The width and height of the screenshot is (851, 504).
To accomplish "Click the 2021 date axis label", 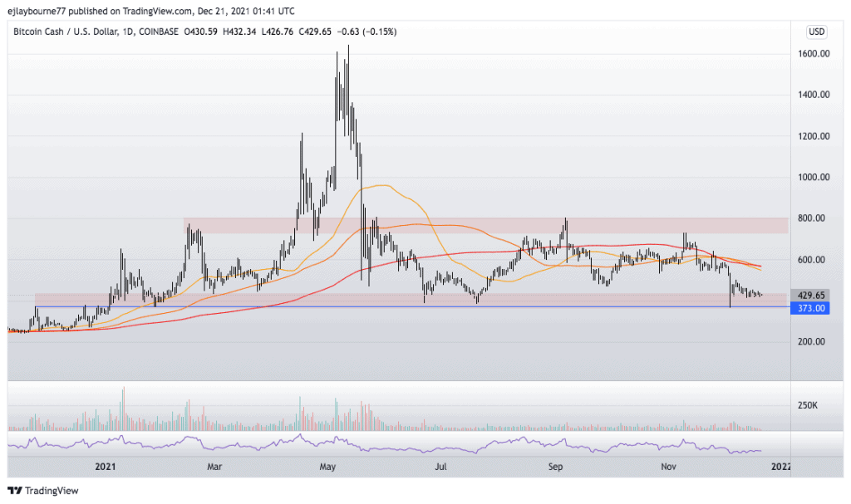I will tap(106, 467).
